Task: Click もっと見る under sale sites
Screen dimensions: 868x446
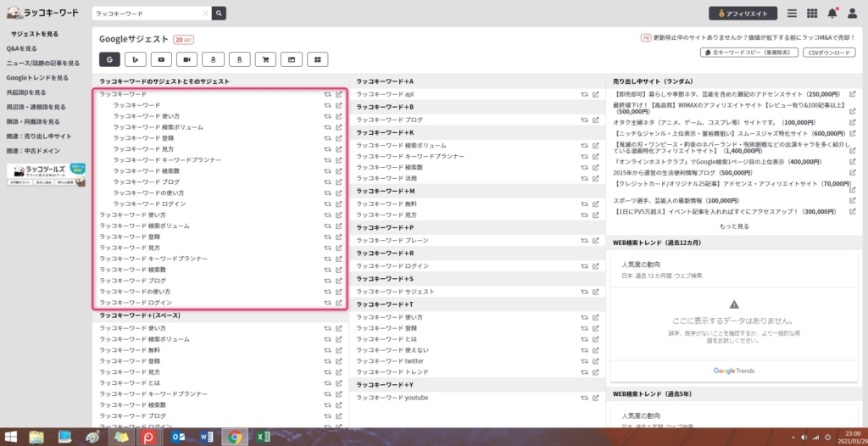Action: click(x=734, y=226)
